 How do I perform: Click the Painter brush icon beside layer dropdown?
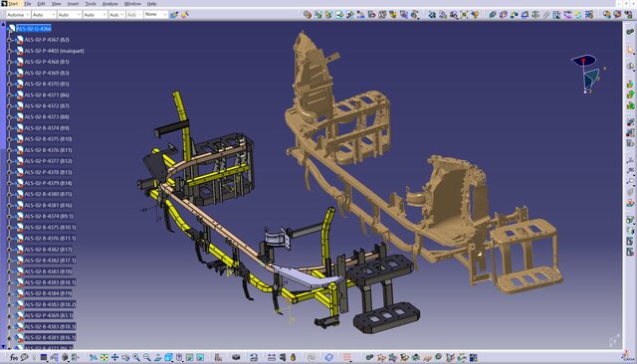[174, 15]
